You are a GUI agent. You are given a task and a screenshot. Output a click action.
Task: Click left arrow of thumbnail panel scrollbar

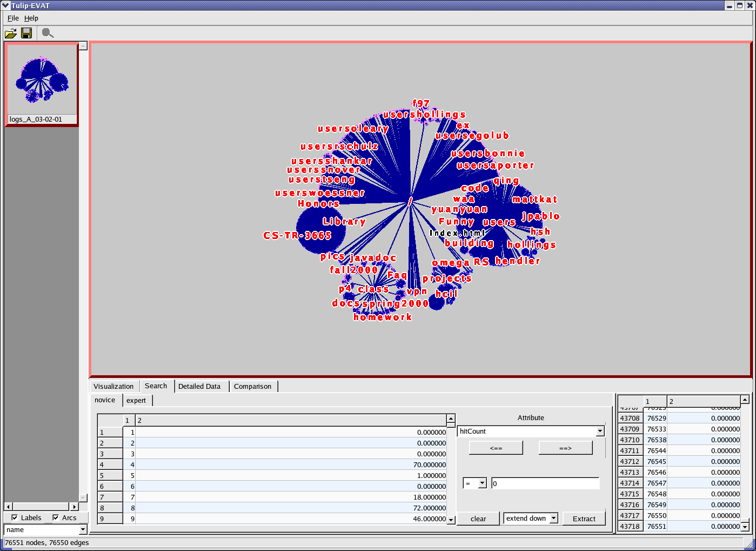pos(8,507)
